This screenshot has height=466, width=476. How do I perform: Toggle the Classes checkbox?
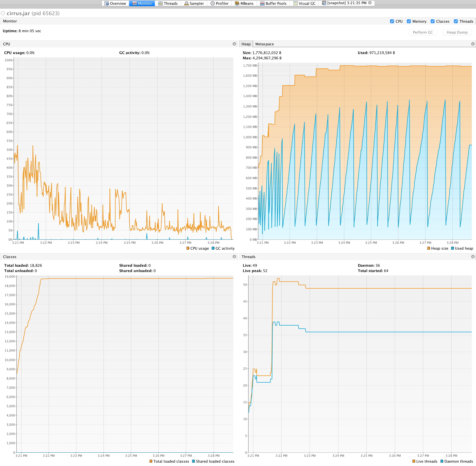[432, 21]
